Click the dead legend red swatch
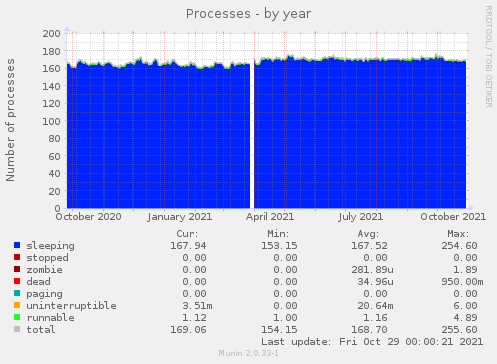 pyautogui.click(x=17, y=281)
